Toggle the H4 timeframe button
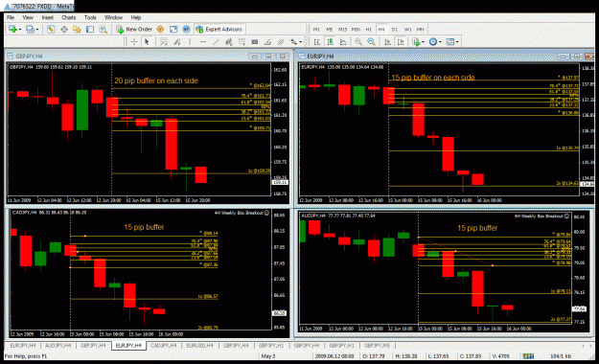Screen dimensions: 599x364 [381, 30]
